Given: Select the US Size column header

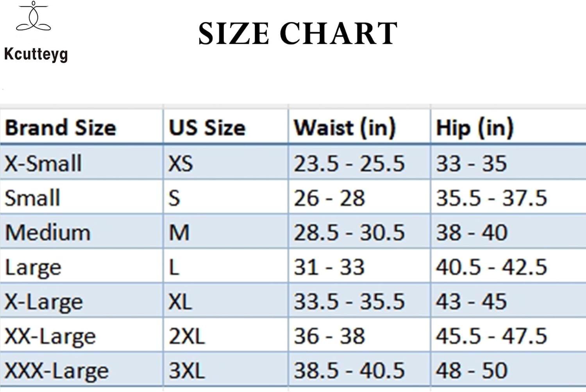Looking at the screenshot, I should pos(207,128).
